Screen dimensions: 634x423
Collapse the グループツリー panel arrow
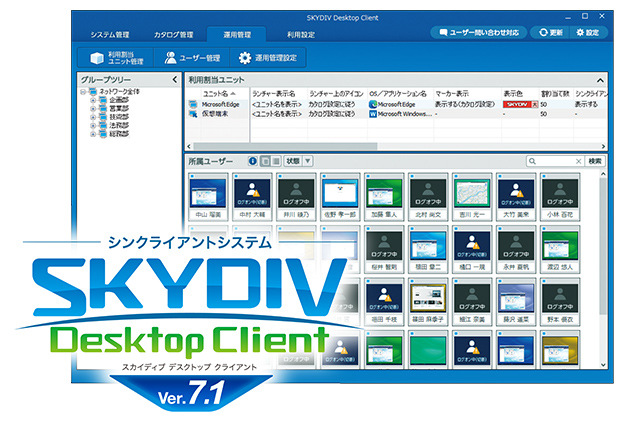(x=175, y=80)
